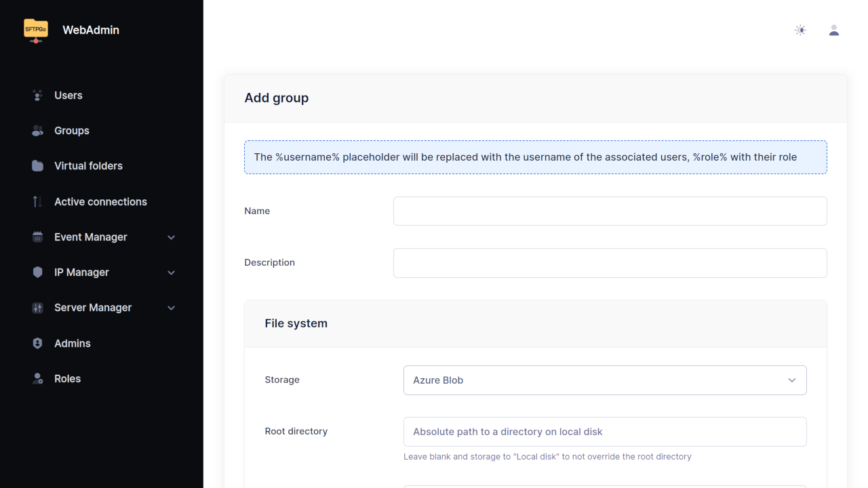Expand the Server Manager submenu chevron

click(172, 308)
